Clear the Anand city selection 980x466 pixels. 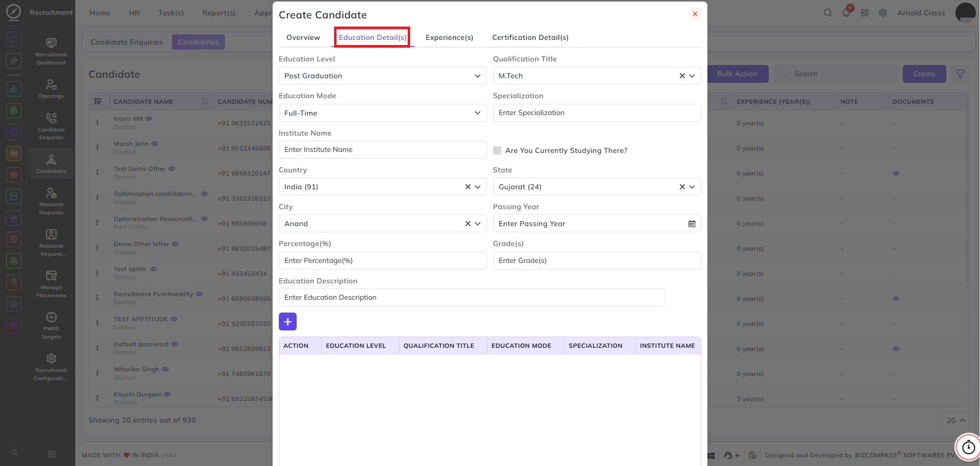[x=467, y=224]
